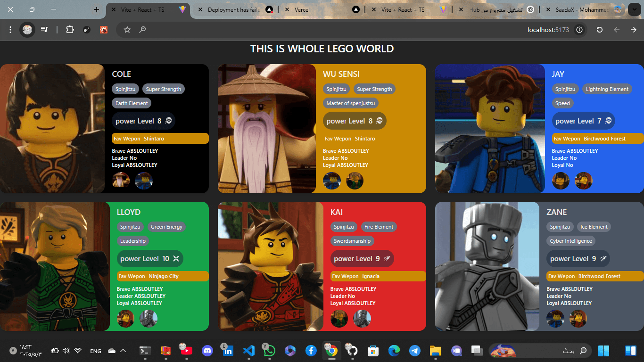Viewport: 644px width, 362px height.
Task: Show hidden system tray icons
Action: pos(123,351)
